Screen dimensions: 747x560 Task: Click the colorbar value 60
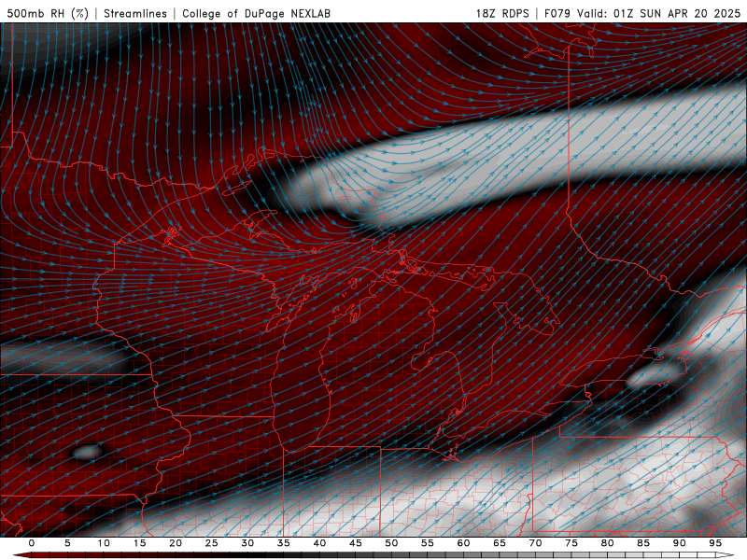click(x=463, y=543)
